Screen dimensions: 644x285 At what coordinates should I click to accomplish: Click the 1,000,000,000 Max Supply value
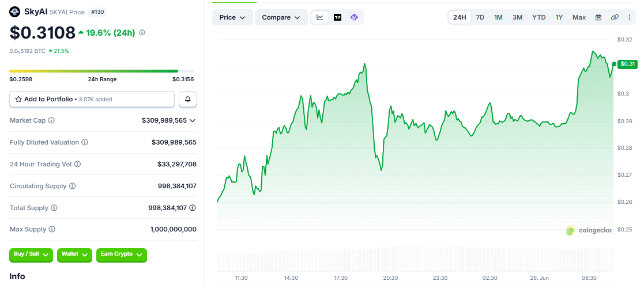[x=174, y=229]
